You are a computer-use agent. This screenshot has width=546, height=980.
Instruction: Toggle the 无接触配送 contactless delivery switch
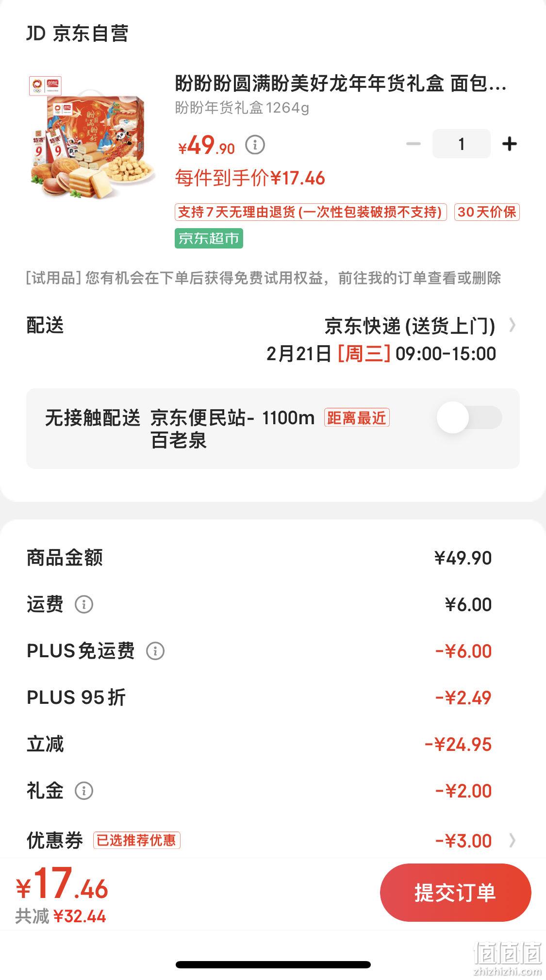click(x=469, y=417)
